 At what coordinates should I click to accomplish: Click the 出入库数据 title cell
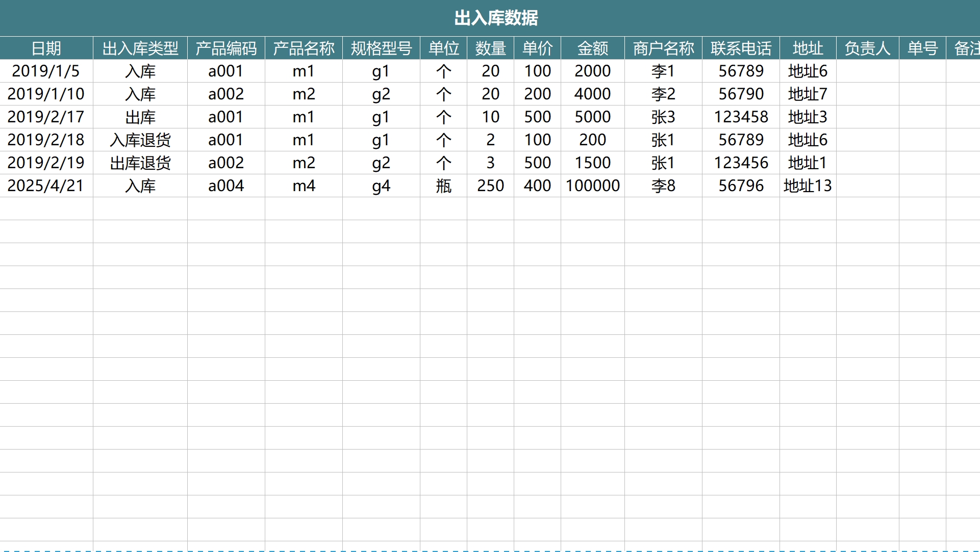(x=490, y=18)
